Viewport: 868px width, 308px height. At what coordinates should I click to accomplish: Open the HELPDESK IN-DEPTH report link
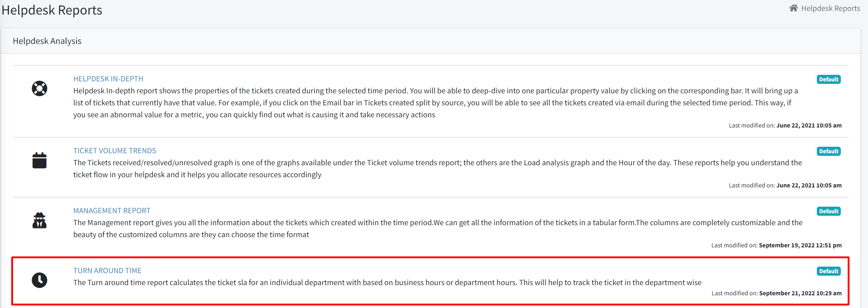tap(108, 79)
